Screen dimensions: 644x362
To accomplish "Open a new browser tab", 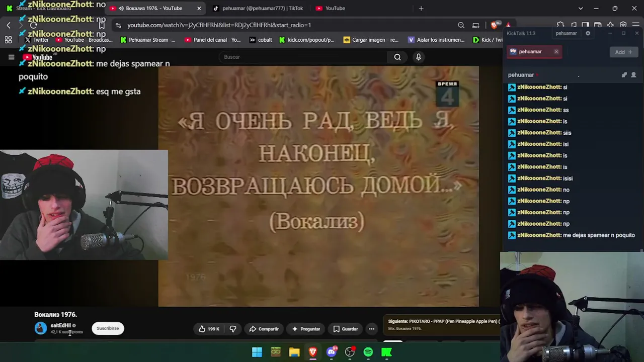I will coord(421,8).
